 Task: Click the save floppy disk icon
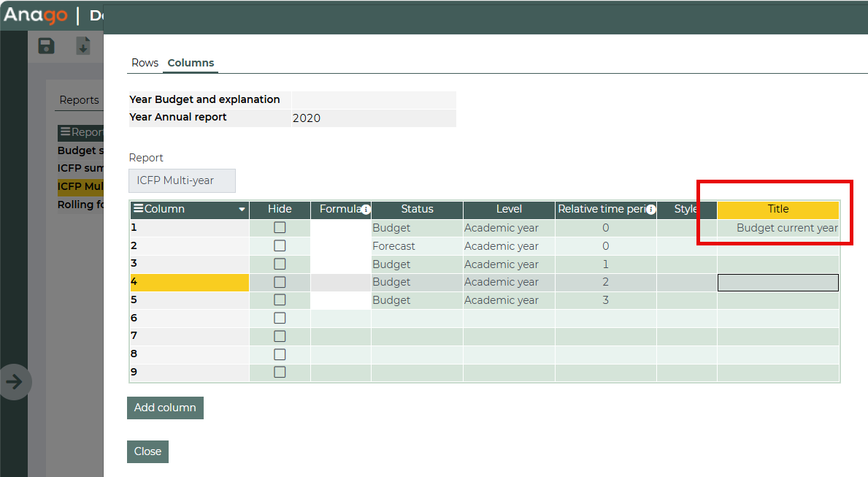tap(47, 46)
